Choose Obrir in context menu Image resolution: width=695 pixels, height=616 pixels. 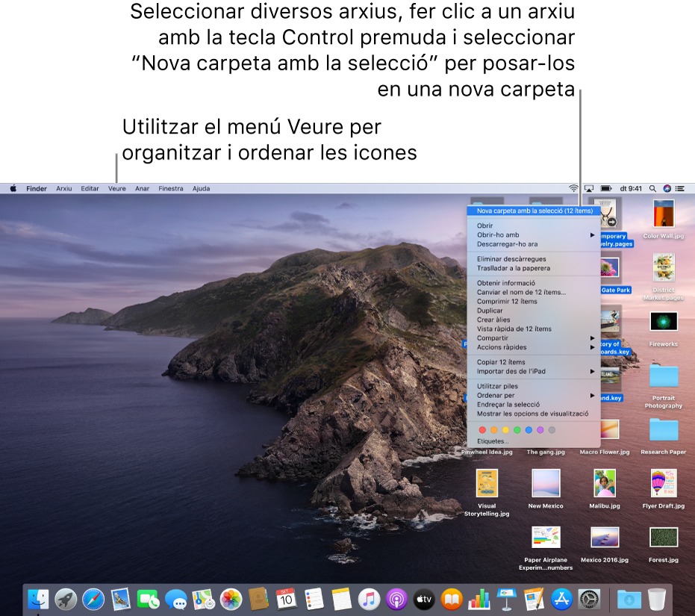coord(534,225)
